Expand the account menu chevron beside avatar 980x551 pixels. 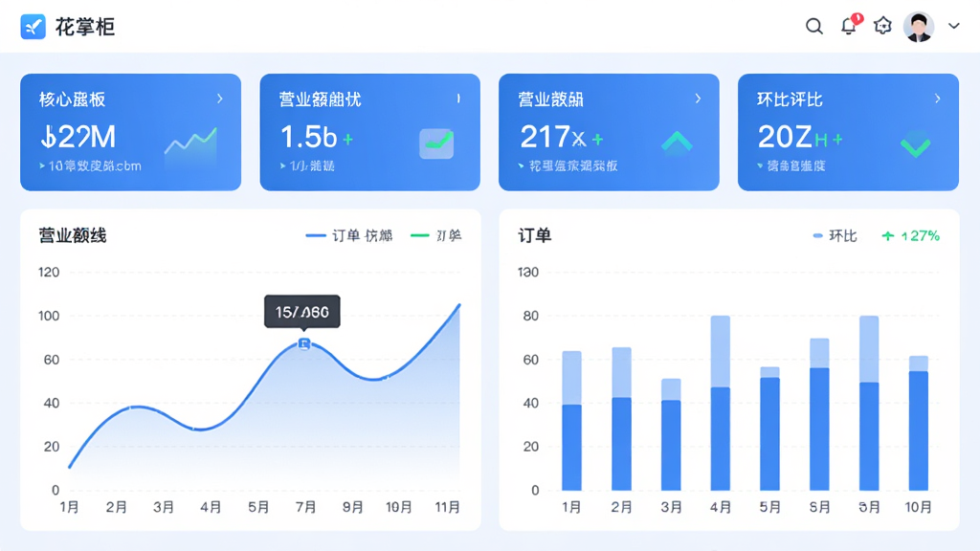click(x=954, y=26)
